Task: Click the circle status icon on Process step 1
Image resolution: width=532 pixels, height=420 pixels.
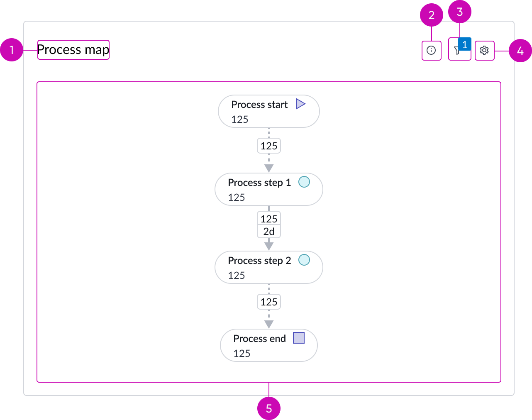Action: coord(304,182)
